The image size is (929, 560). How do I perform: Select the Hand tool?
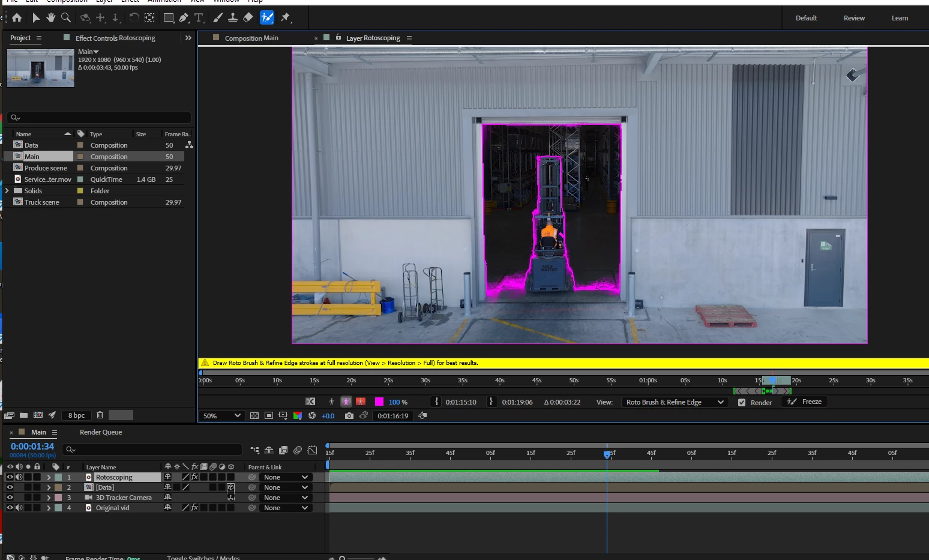(51, 18)
